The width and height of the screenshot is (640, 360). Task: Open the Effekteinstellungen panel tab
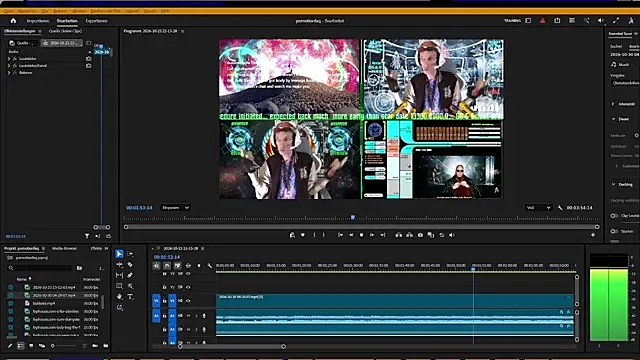click(x=20, y=31)
